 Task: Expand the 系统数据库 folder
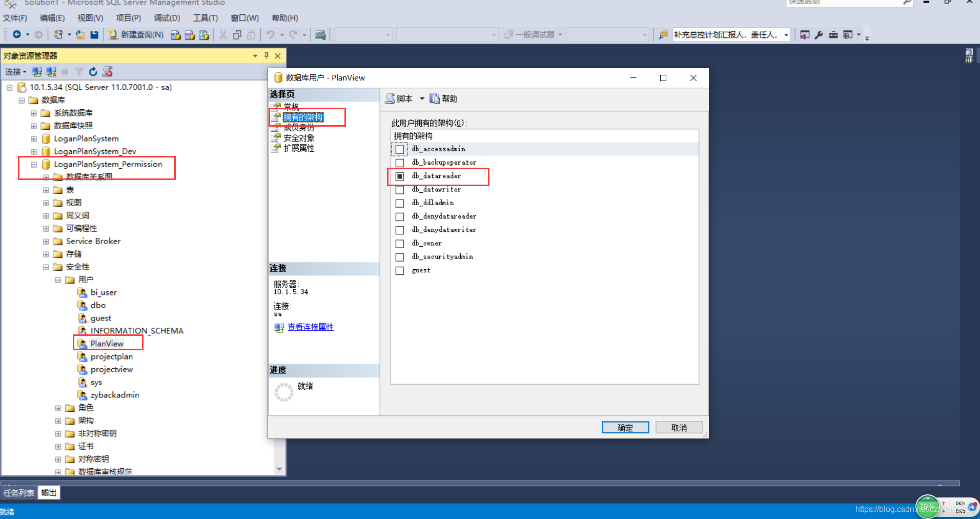(x=34, y=113)
